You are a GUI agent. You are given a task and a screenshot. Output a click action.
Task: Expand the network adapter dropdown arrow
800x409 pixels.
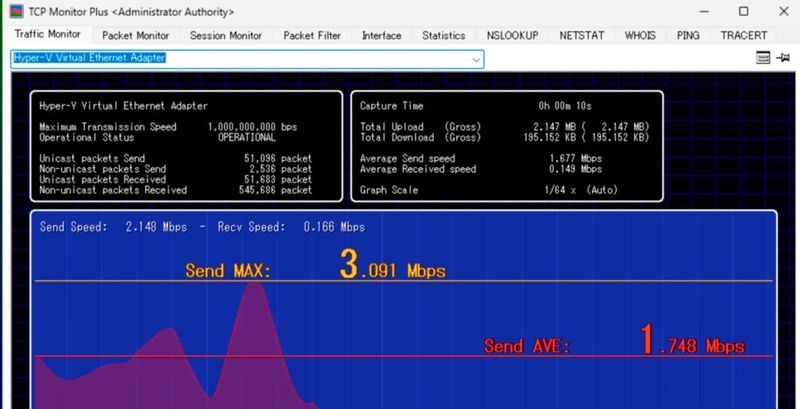pos(476,60)
